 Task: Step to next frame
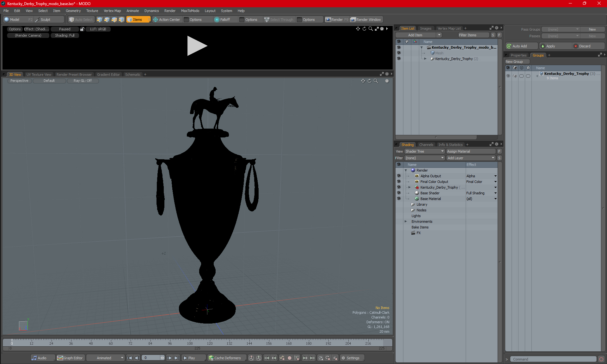(x=169, y=358)
